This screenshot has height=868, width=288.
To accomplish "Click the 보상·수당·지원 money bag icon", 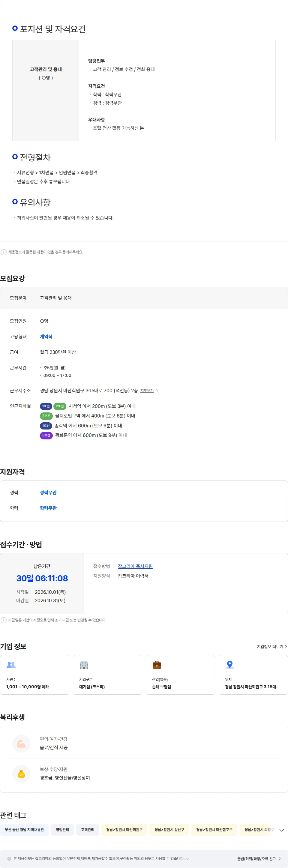I will [x=21, y=774].
